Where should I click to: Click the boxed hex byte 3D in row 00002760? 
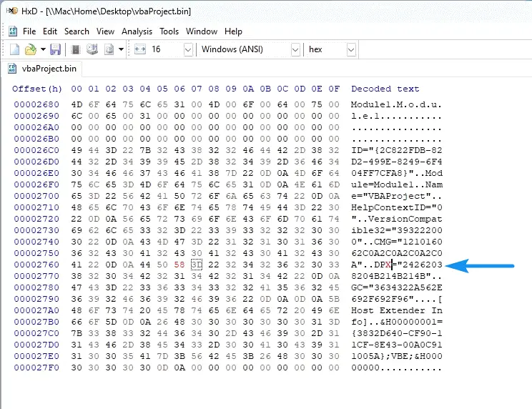click(197, 265)
